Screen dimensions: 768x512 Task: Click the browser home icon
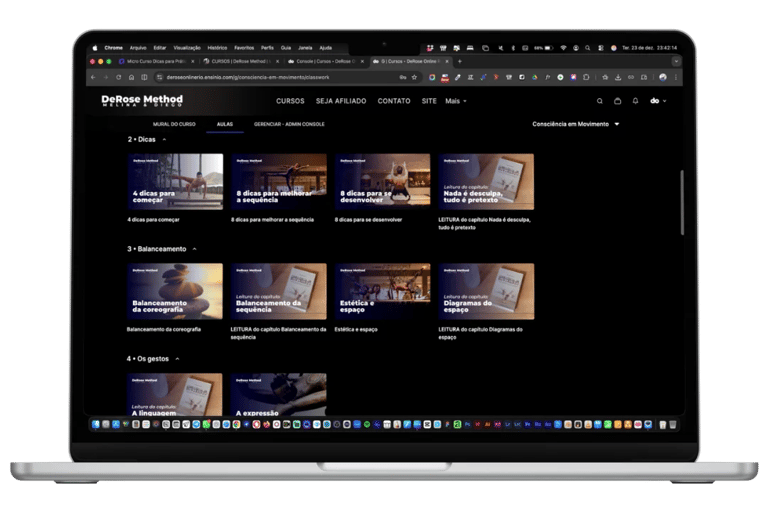coord(131,77)
